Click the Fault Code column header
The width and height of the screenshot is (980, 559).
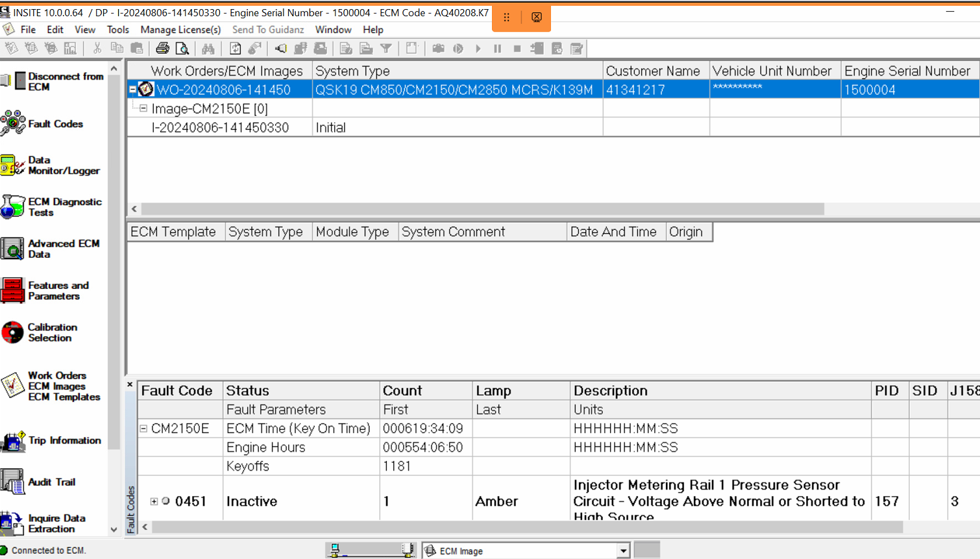pos(180,390)
